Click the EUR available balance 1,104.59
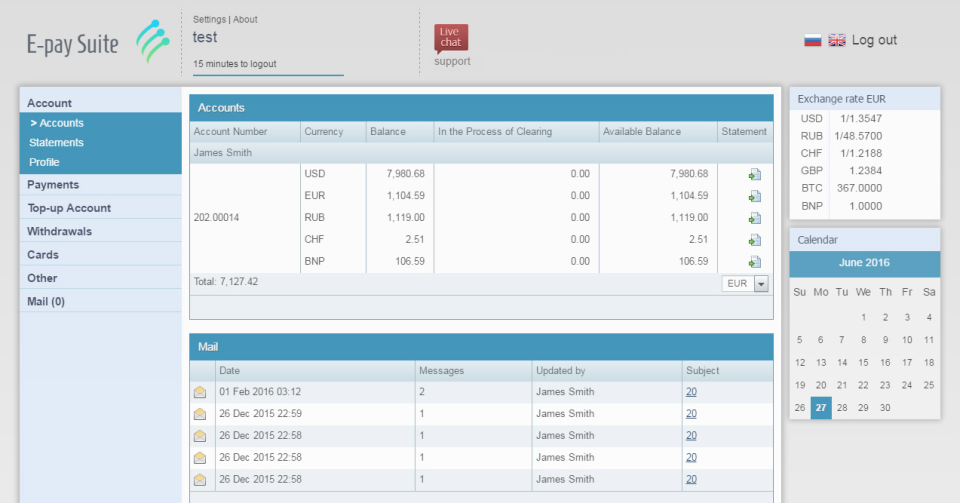This screenshot has height=503, width=960. pos(689,196)
